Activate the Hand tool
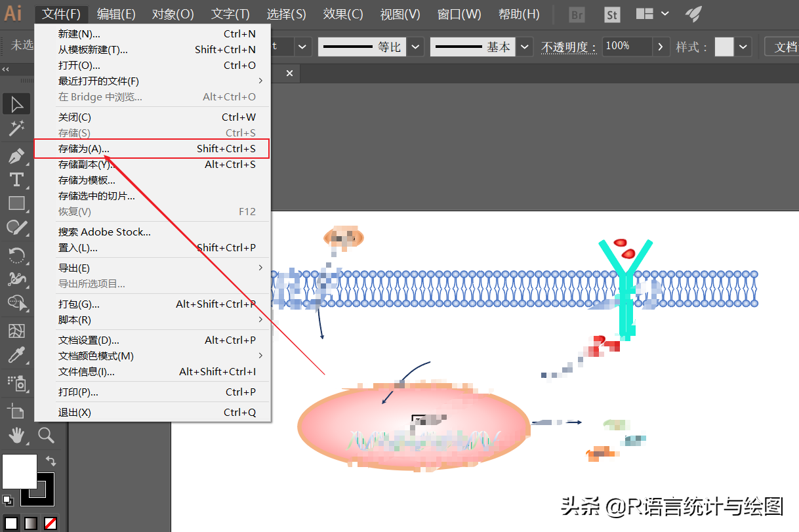Screen dimensions: 799x532 (16, 434)
